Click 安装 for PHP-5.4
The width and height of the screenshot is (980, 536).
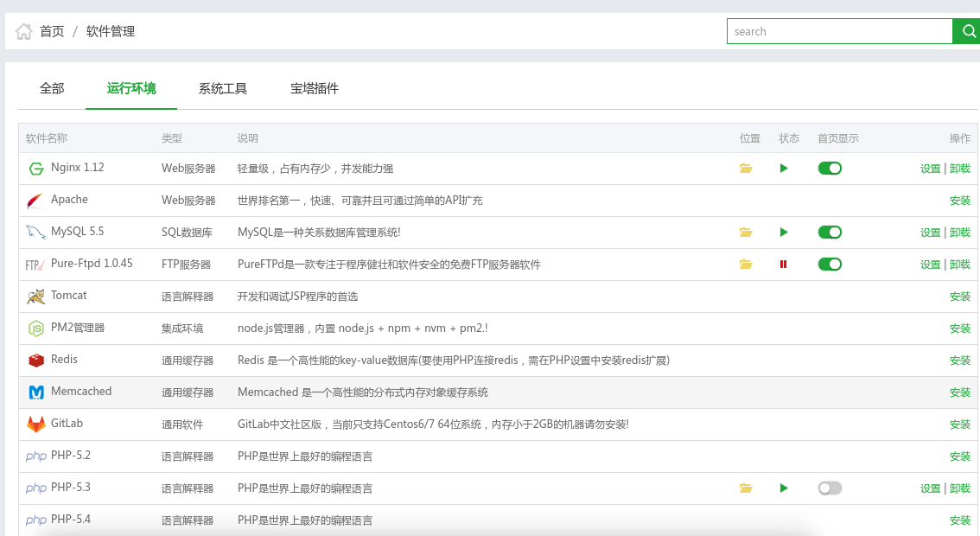coord(960,520)
